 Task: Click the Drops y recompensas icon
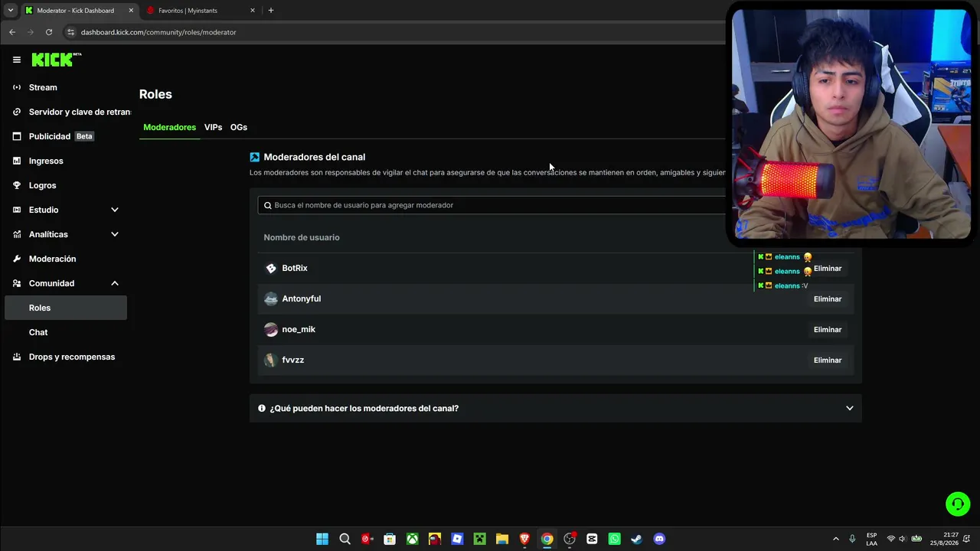tap(17, 357)
